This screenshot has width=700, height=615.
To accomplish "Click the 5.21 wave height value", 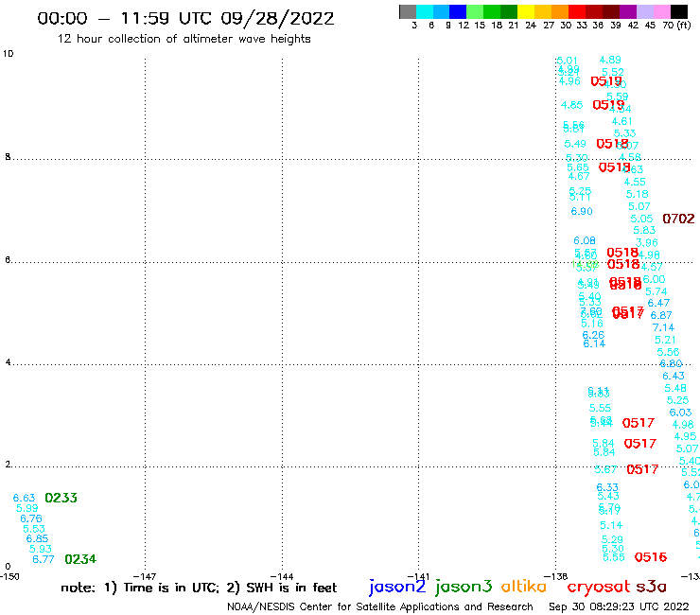I will point(666,340).
